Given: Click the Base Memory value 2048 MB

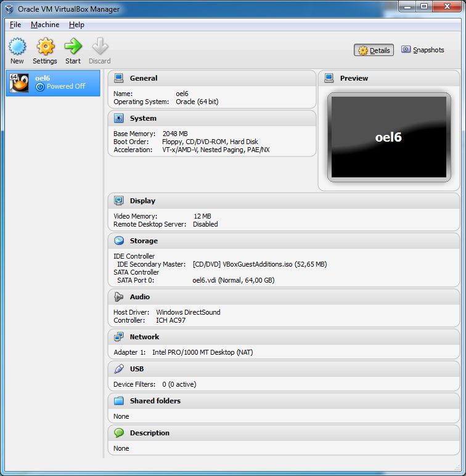Looking at the screenshot, I should (x=175, y=134).
